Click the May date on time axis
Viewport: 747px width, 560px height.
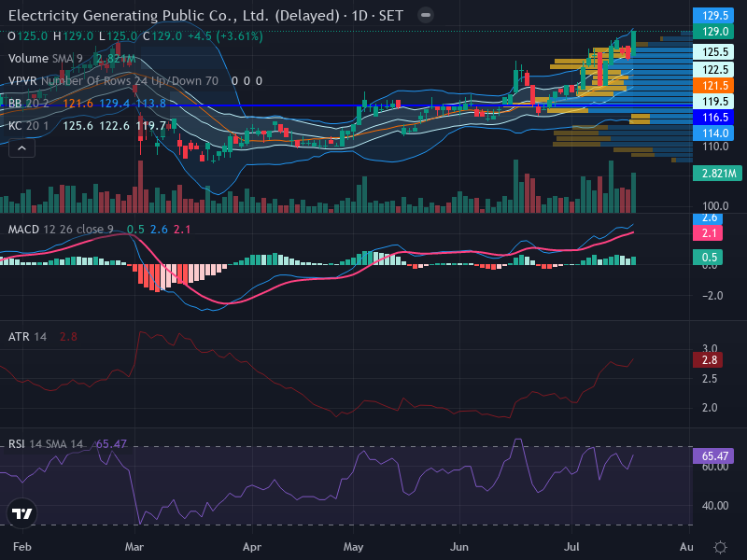(x=354, y=547)
